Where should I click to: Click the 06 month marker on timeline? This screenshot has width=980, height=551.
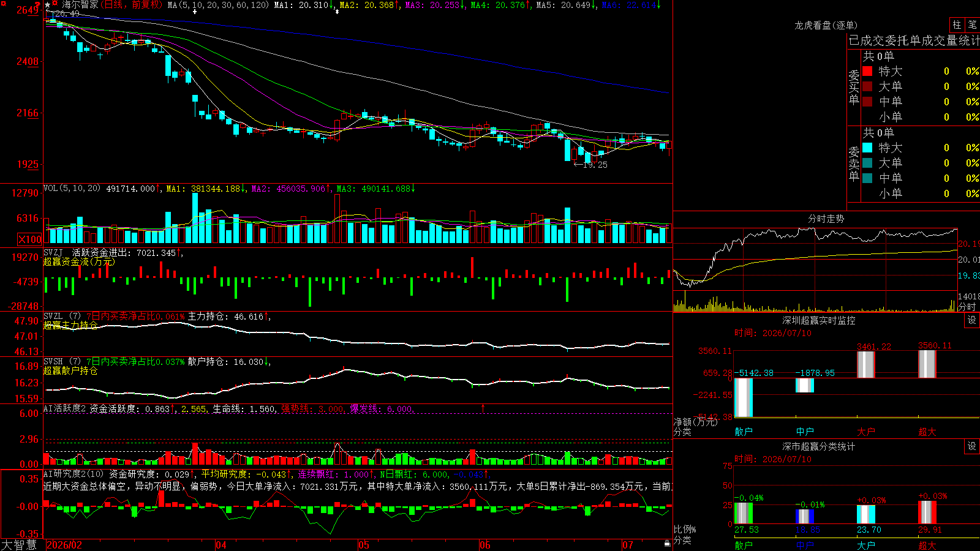pos(485,545)
